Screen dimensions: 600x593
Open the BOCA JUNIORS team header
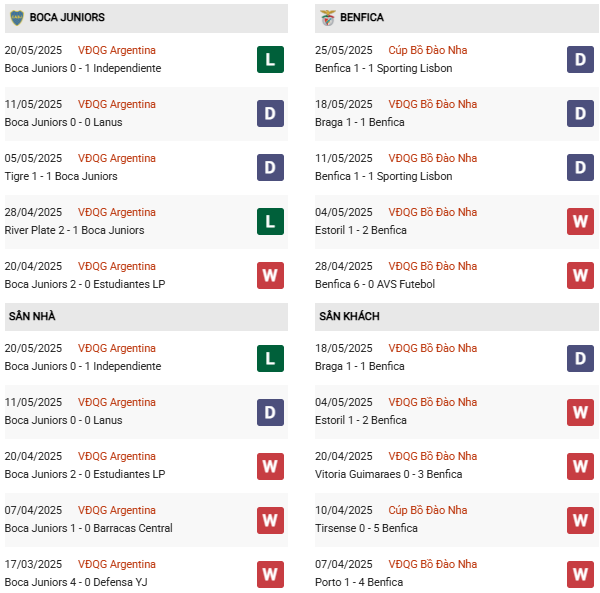coord(67,18)
